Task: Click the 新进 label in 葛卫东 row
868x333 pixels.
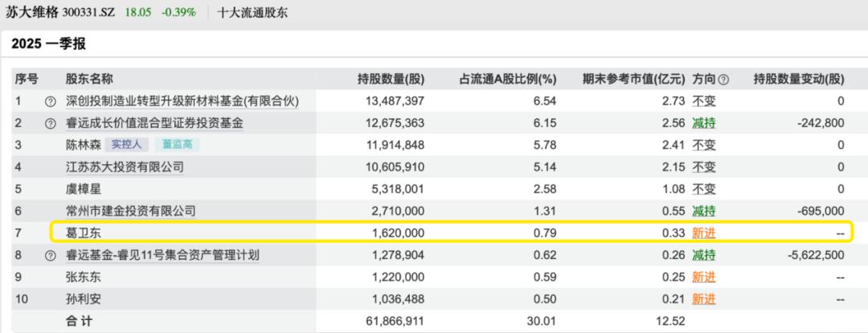Action: (x=704, y=233)
